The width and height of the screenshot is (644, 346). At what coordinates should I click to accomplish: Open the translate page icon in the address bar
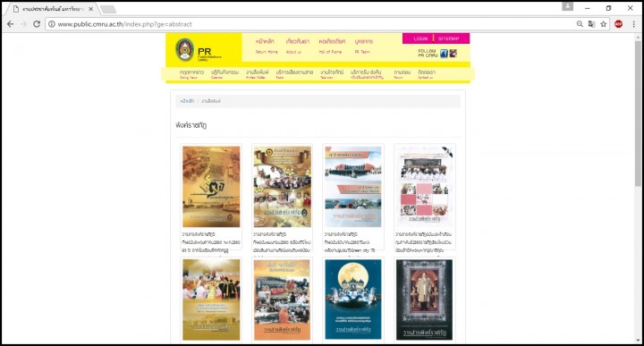click(591, 24)
